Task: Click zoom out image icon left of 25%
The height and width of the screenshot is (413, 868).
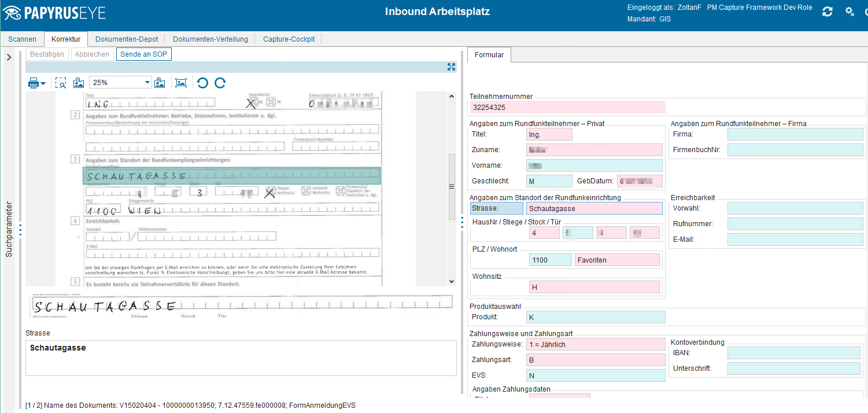Action: click(79, 83)
